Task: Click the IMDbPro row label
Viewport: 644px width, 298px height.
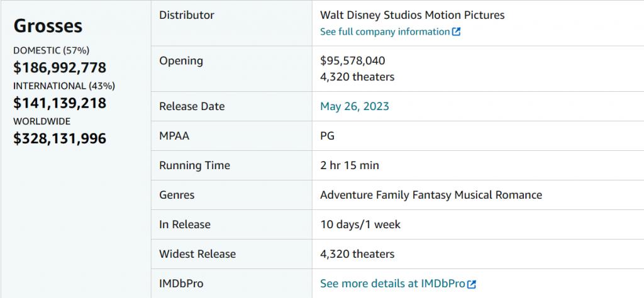Action: click(181, 284)
